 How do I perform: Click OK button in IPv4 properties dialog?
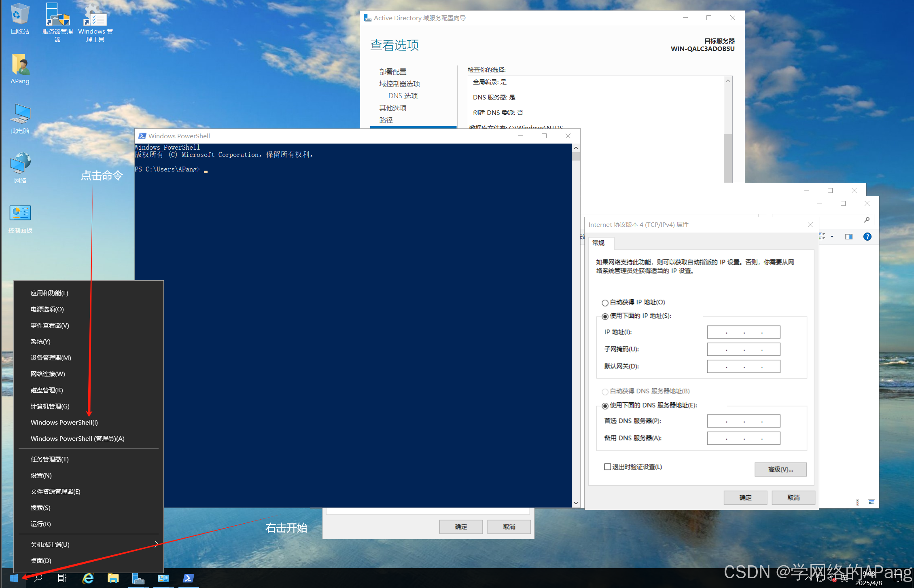pyautogui.click(x=745, y=497)
